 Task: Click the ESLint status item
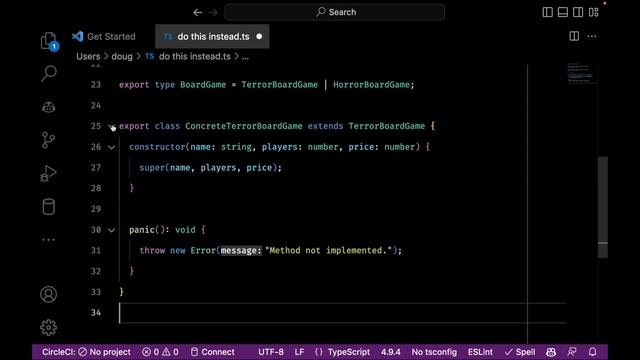pyautogui.click(x=480, y=352)
